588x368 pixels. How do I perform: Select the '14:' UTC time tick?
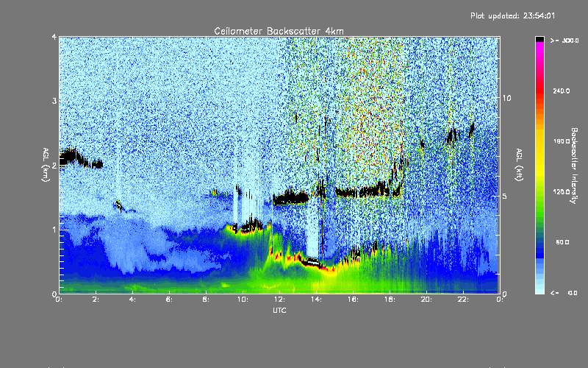(x=316, y=300)
